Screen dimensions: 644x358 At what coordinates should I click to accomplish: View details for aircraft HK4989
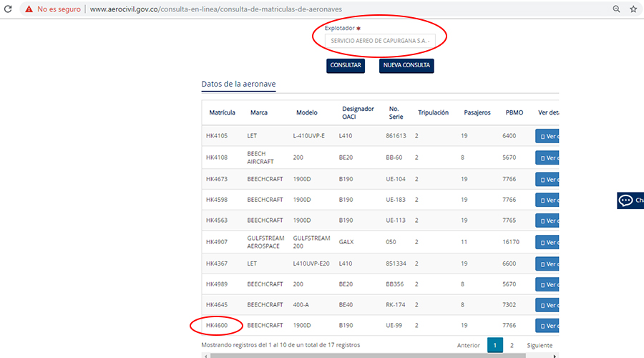(547, 284)
